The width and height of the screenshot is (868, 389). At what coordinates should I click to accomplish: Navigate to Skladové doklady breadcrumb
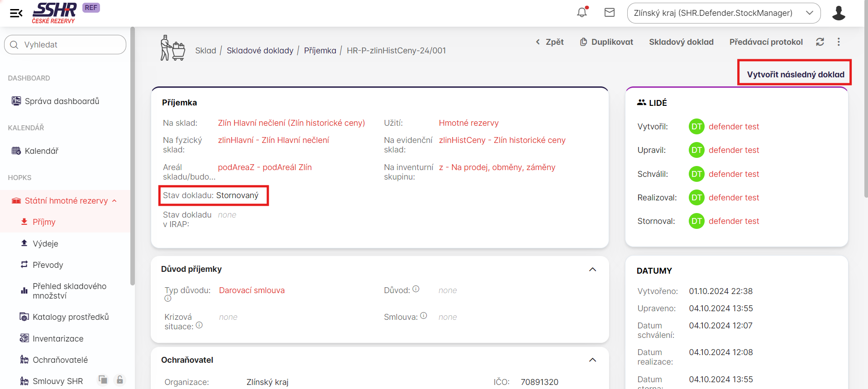coord(260,51)
